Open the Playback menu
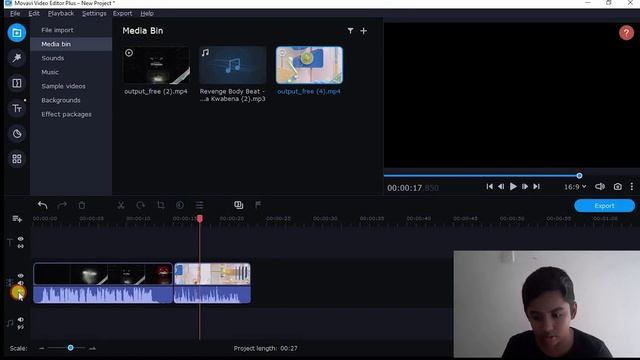This screenshot has width=640, height=360. tap(61, 13)
